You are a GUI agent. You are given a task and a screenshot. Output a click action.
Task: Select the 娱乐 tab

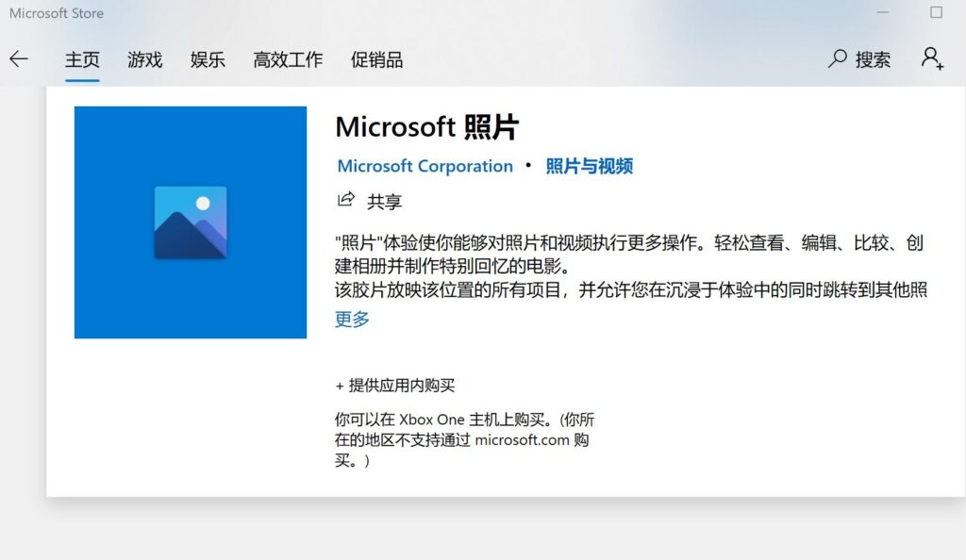[x=208, y=59]
